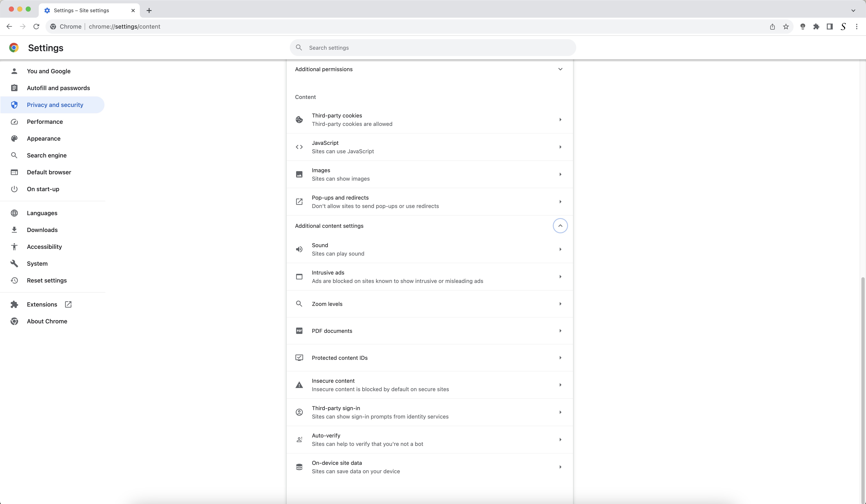Click the share page icon
Image resolution: width=866 pixels, height=504 pixels.
coord(772,27)
